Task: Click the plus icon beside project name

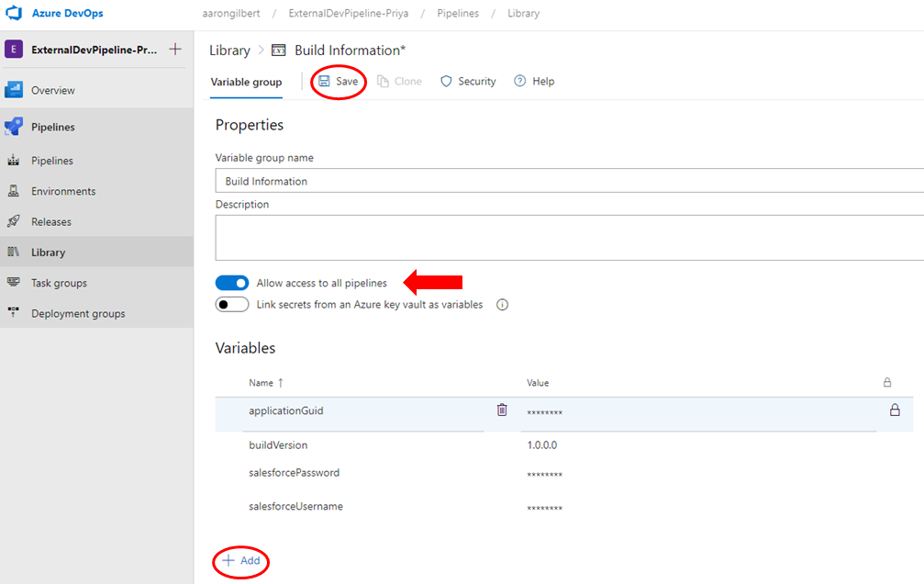Action: pos(175,49)
